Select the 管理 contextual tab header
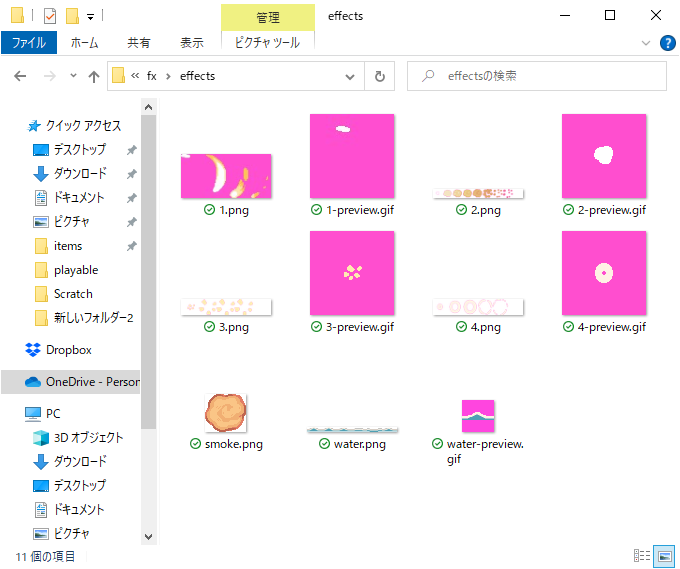Image resolution: width=680 pixels, height=569 pixels. [x=268, y=17]
